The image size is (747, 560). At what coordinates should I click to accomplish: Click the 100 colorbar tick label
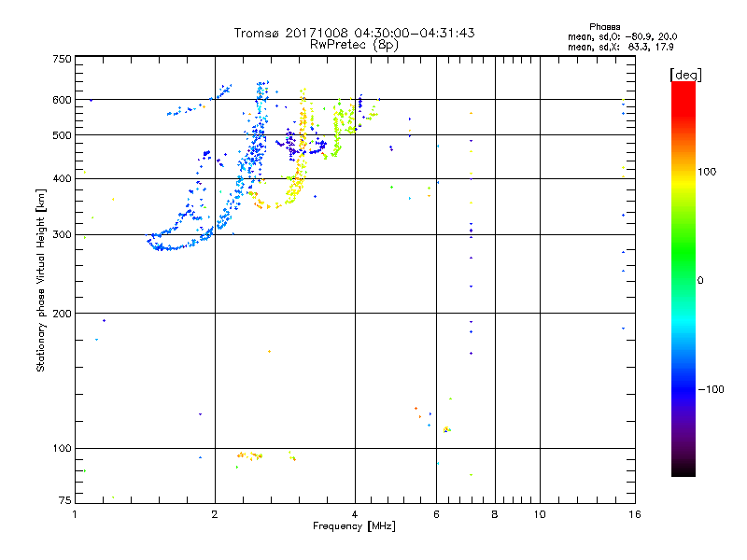pos(707,172)
